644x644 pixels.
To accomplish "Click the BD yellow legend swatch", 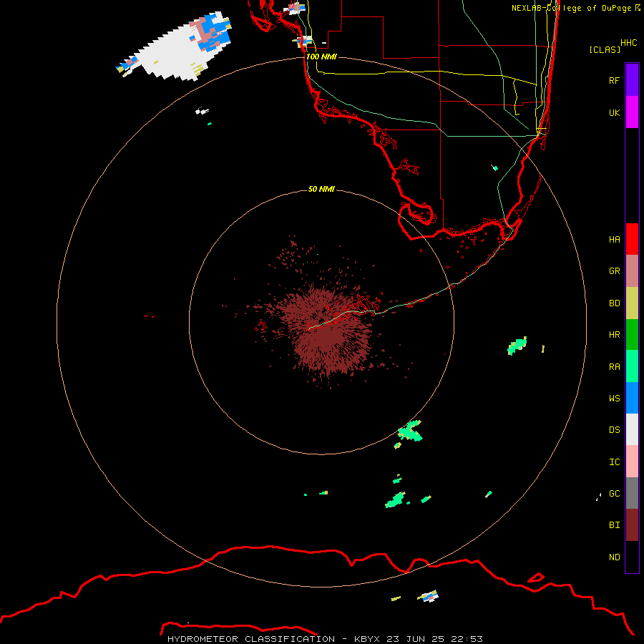I will tap(632, 303).
